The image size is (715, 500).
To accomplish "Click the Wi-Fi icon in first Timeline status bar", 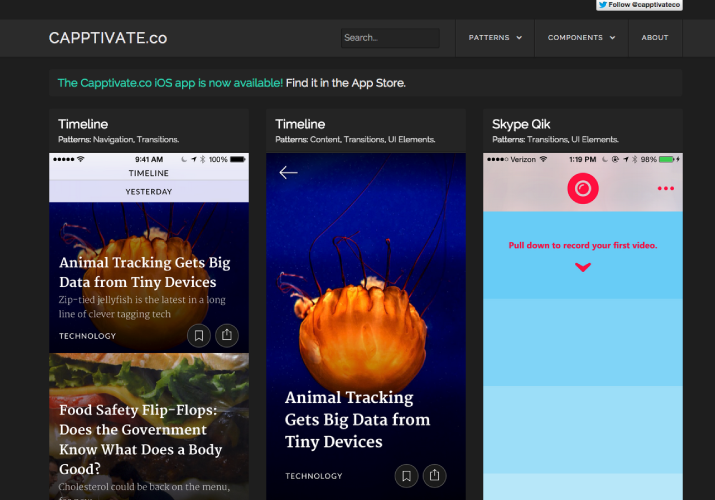I will click(x=81, y=159).
